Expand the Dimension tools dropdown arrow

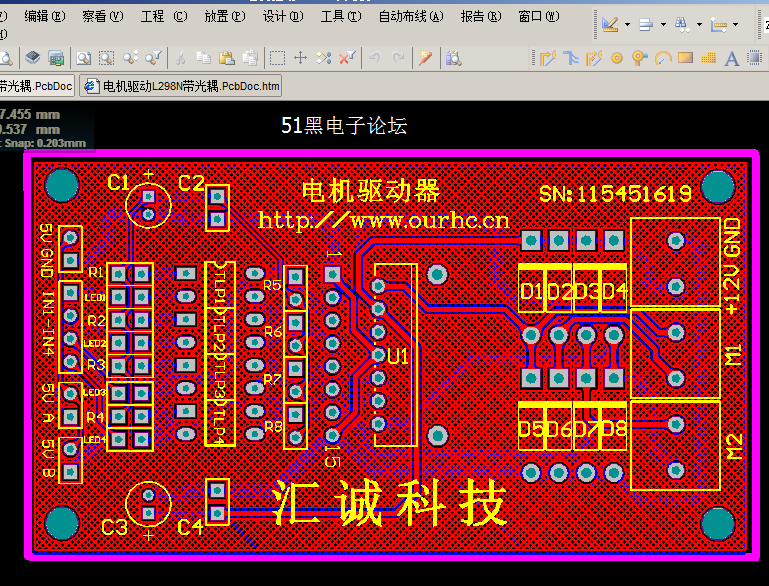pos(735,24)
